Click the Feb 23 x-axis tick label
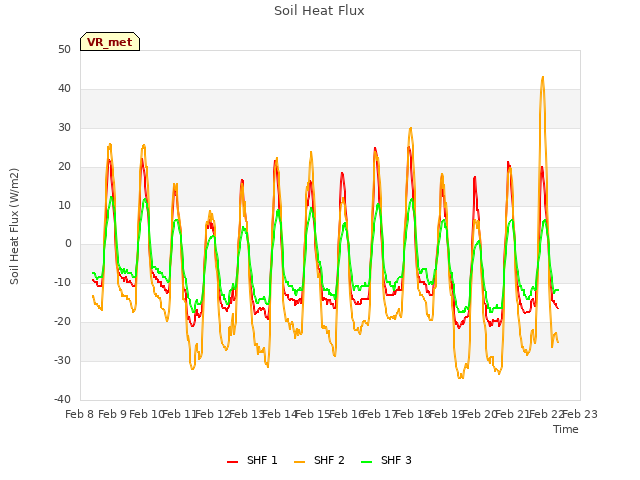This screenshot has height=480, width=640. [580, 414]
